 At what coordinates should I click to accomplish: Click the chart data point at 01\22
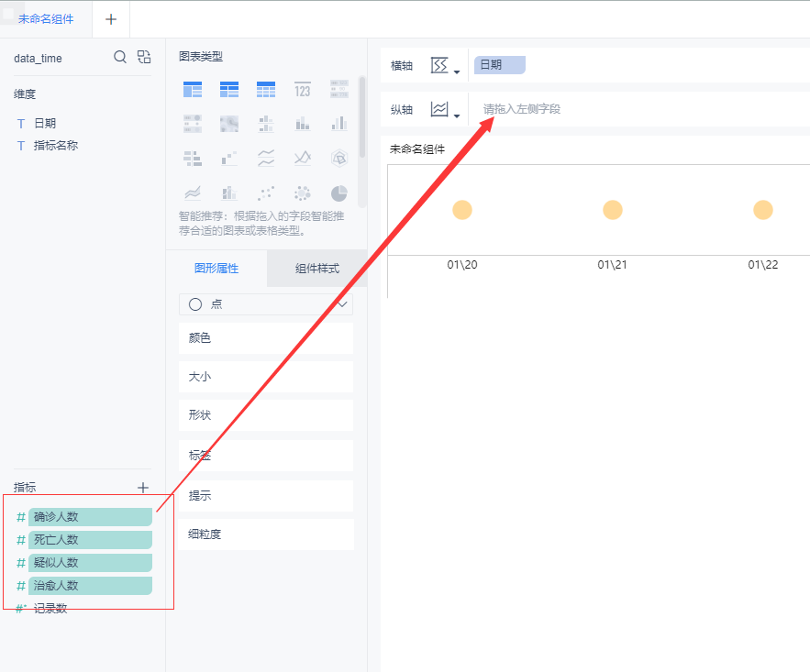click(763, 210)
